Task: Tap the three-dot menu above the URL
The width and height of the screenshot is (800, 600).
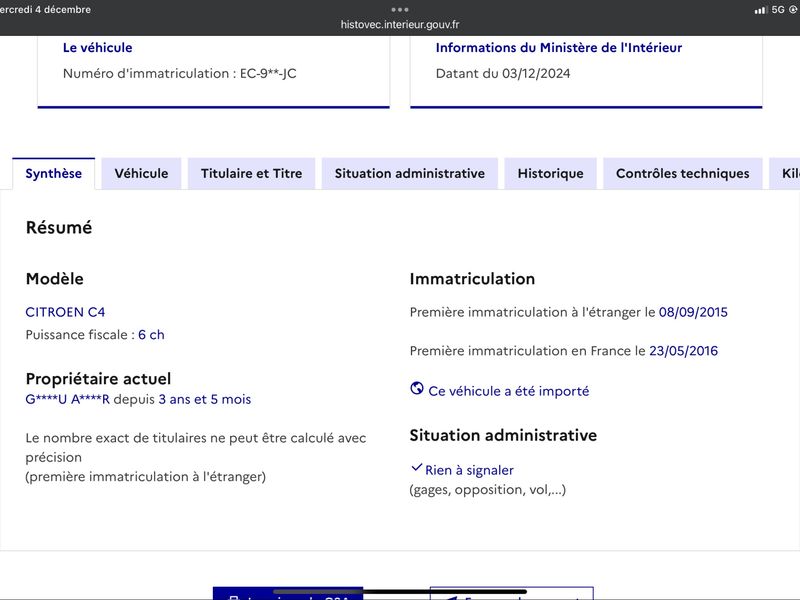Action: (x=400, y=9)
